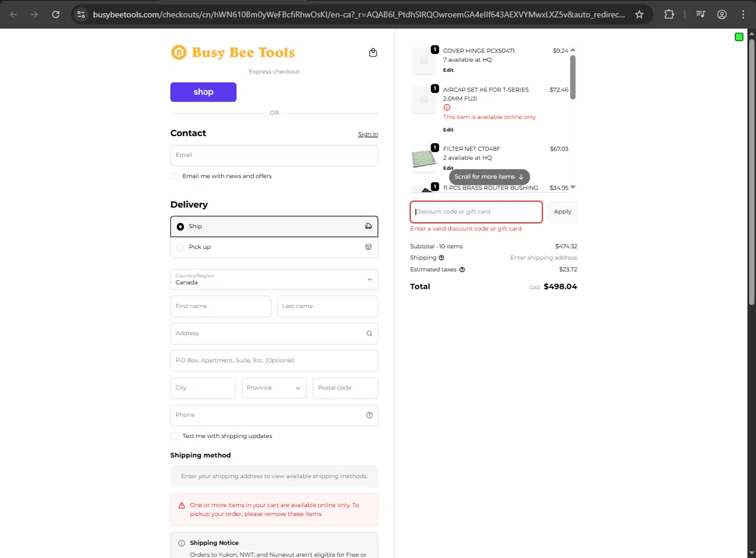Screen dimensions: 756x558
Task: Click the COVER HINGE product thumbnail
Action: [x=424, y=61]
